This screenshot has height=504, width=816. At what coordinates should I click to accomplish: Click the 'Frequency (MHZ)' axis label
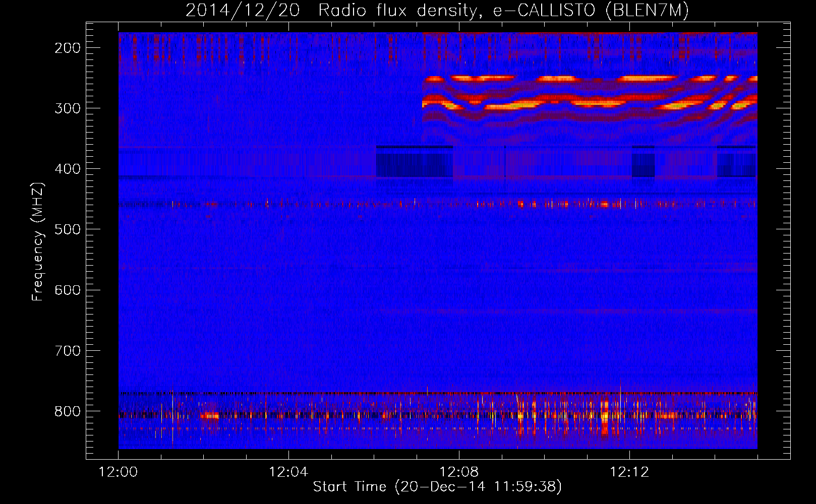[38, 241]
